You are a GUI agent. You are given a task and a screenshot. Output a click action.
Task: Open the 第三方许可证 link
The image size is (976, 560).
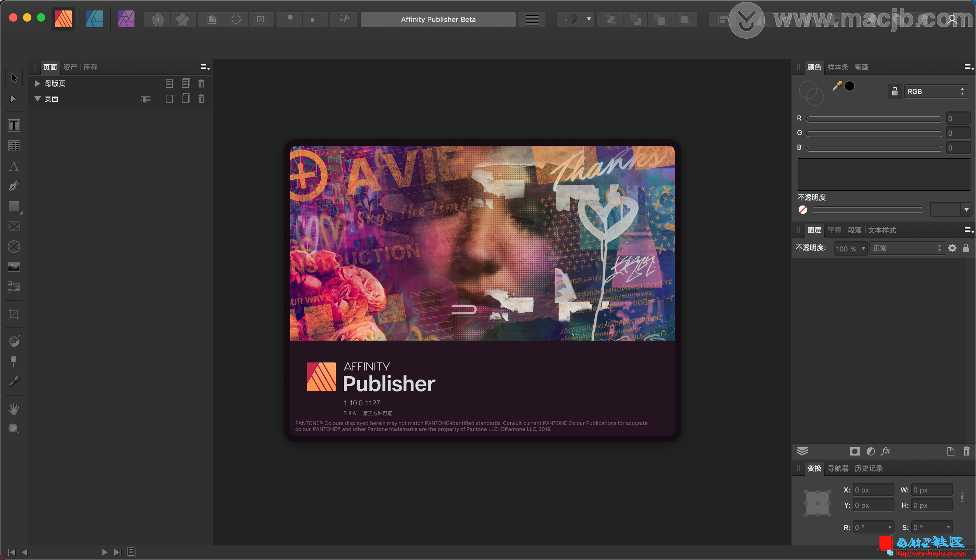point(377,413)
